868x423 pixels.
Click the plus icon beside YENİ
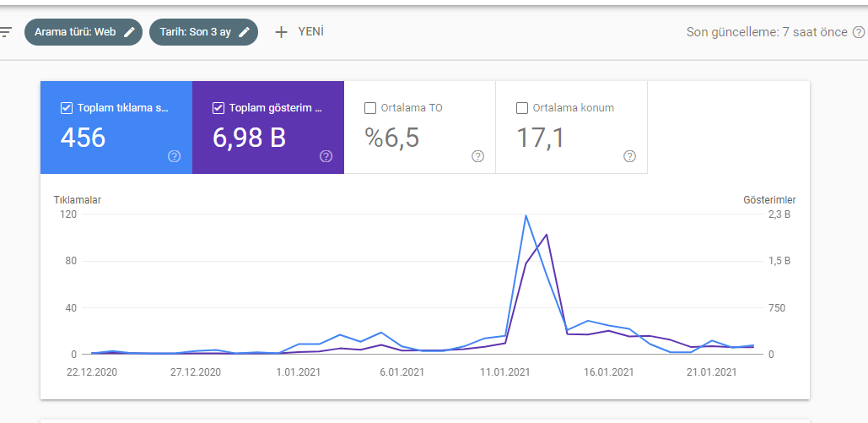[x=281, y=32]
